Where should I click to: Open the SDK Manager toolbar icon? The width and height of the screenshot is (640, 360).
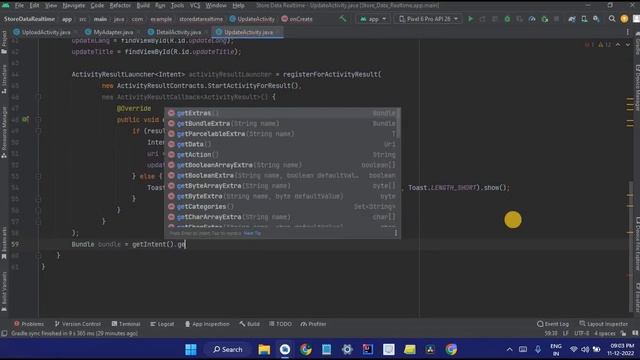596,19
